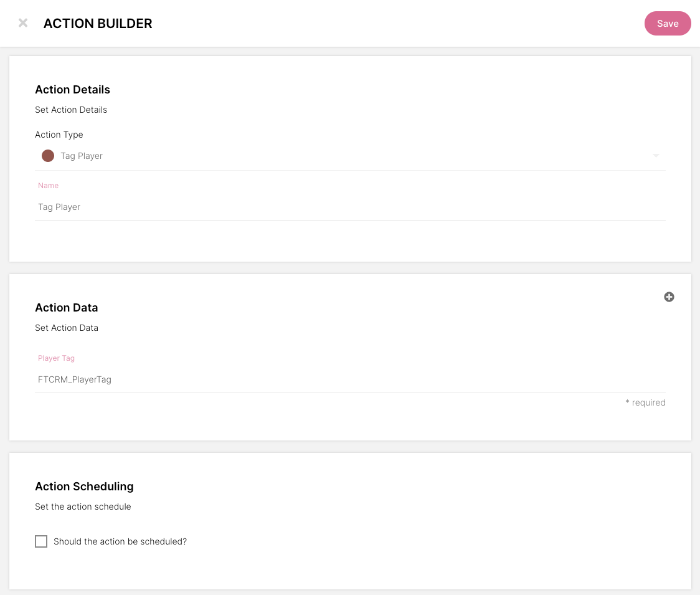Click the Action Details section heading
The width and height of the screenshot is (700, 595).
[72, 90]
